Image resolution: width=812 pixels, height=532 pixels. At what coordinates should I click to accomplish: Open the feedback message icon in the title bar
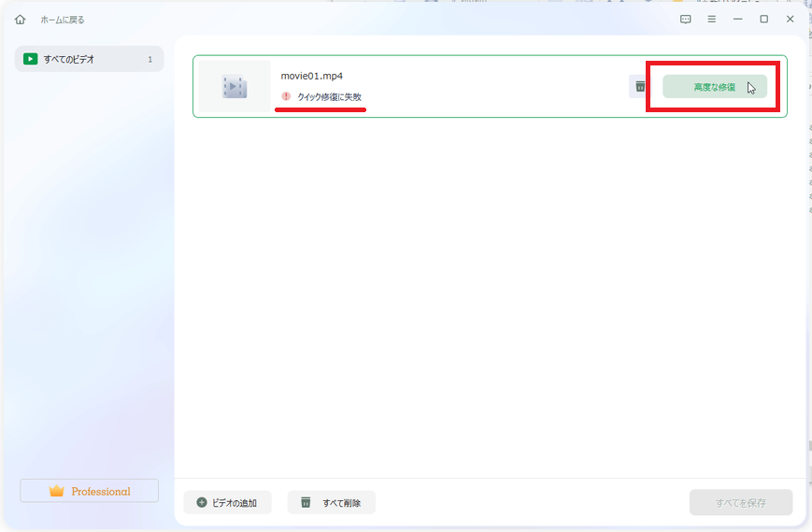tap(686, 19)
